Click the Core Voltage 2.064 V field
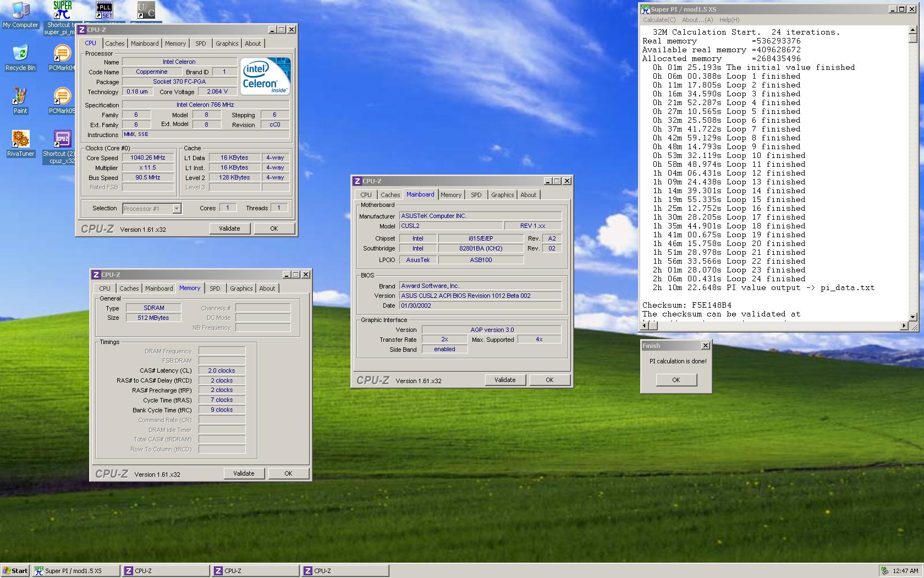Viewport: 924px width, 578px height. click(x=217, y=92)
